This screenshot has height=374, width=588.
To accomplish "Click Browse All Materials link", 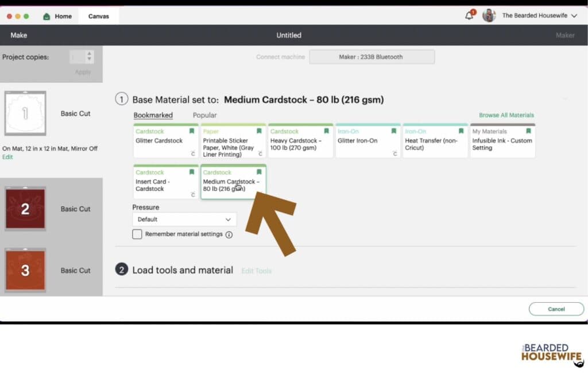I will 506,115.
